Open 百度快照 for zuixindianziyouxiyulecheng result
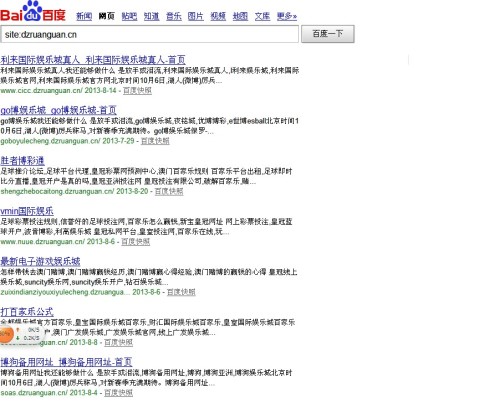 click(181, 292)
